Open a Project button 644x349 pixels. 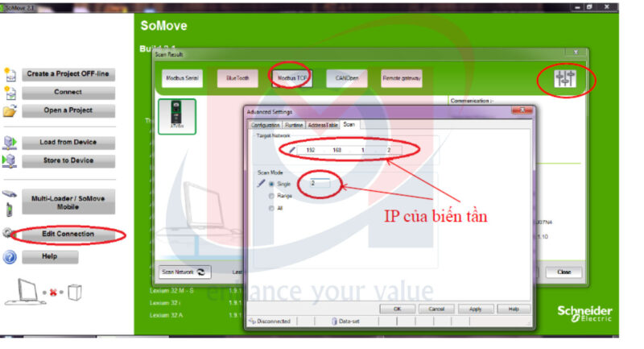(68, 110)
